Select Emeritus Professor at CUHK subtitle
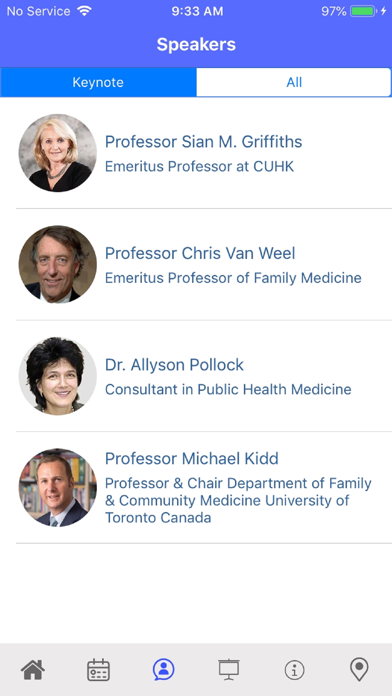Viewport: 392px width, 696px height. point(199,166)
